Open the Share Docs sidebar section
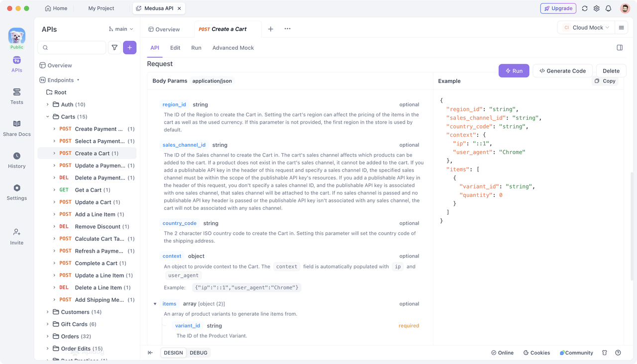 [16, 128]
